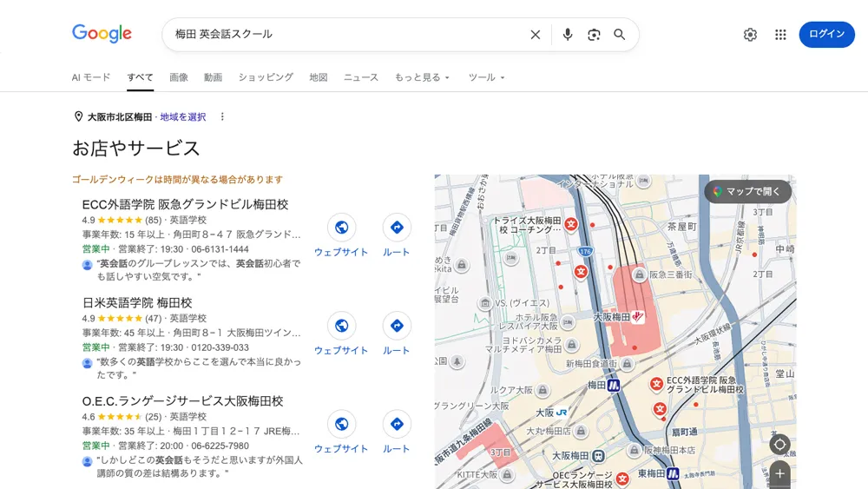Click the 新梅田食道街 map marker

[627, 364]
